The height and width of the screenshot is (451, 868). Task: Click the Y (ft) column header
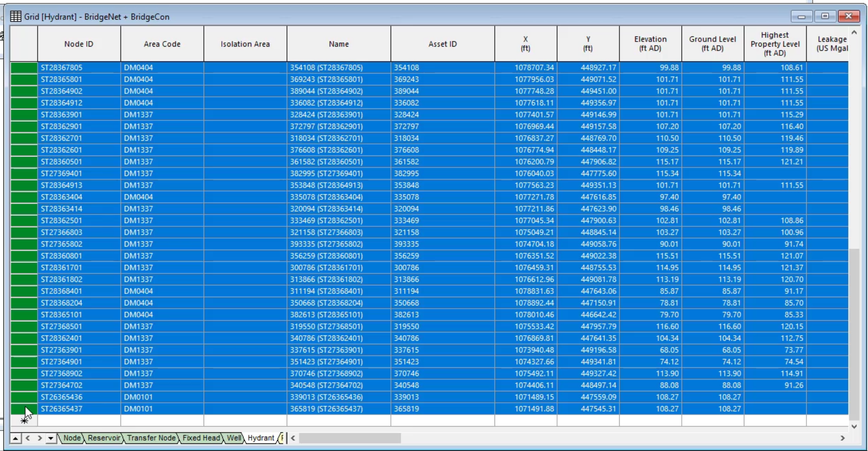(x=588, y=44)
